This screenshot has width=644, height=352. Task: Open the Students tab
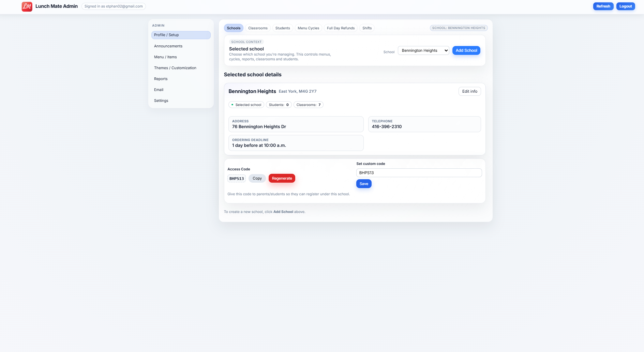click(283, 28)
